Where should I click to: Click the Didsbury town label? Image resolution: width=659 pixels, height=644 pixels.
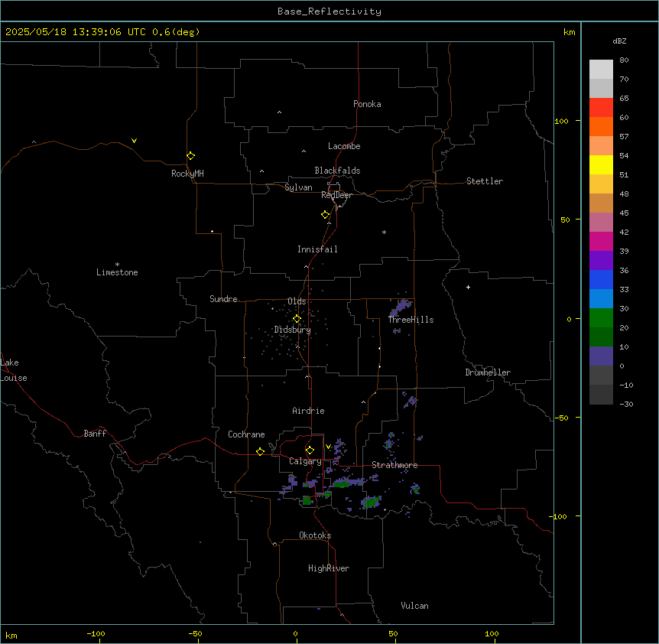293,330
